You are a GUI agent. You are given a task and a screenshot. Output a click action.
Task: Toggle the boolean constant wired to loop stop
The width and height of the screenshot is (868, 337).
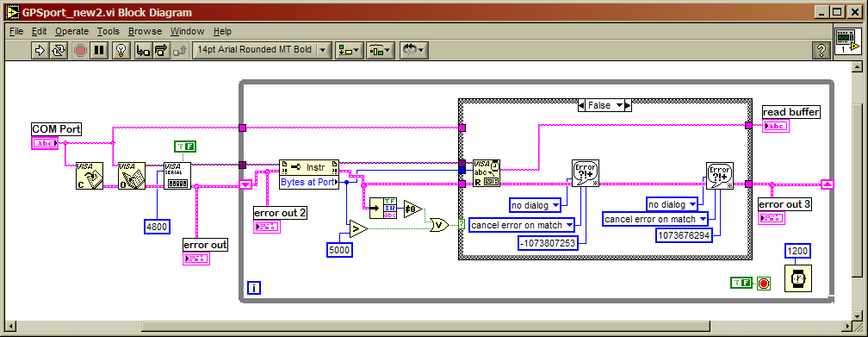(741, 284)
